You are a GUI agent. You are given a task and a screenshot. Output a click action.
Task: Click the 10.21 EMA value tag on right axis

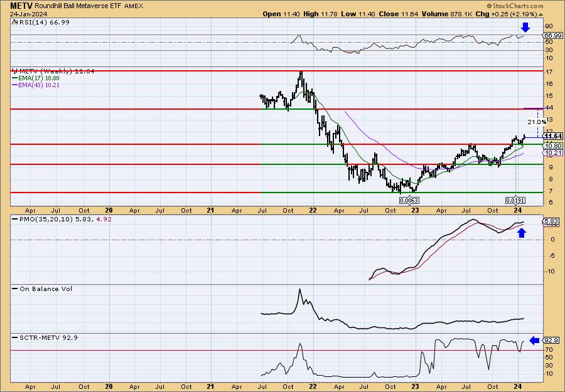click(553, 153)
